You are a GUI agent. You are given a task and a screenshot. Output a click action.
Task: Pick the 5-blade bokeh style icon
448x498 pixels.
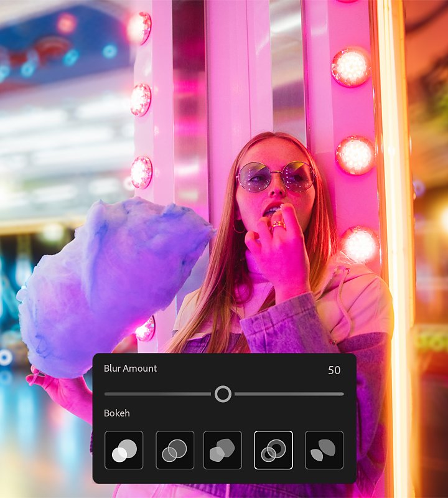point(223,450)
